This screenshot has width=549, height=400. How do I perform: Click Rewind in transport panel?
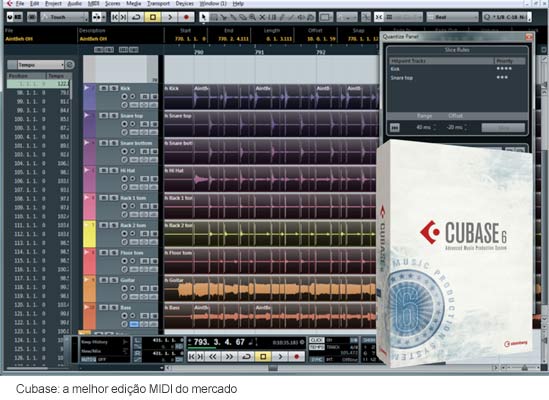(x=213, y=357)
